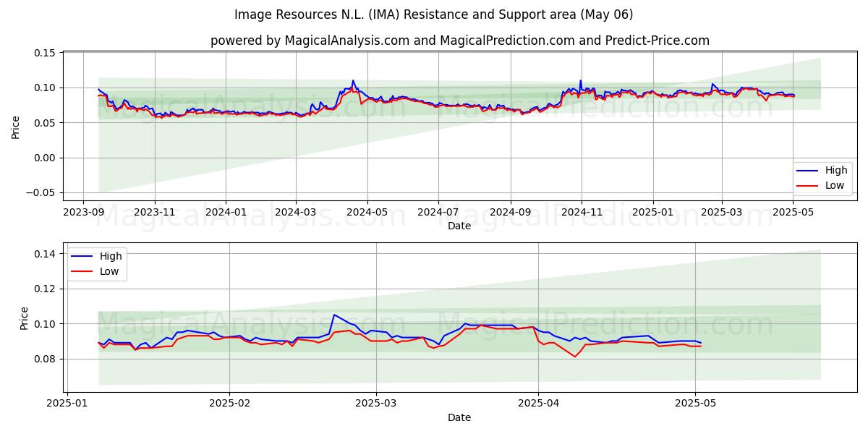The width and height of the screenshot is (868, 434).
Task: Click the top chart x-axis label '2024-01'
Action: (x=226, y=211)
